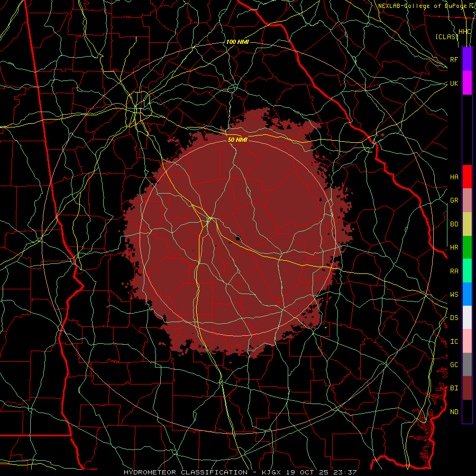This screenshot has height=476, width=476.
Task: Click the ND legend label
Action: [x=454, y=412]
